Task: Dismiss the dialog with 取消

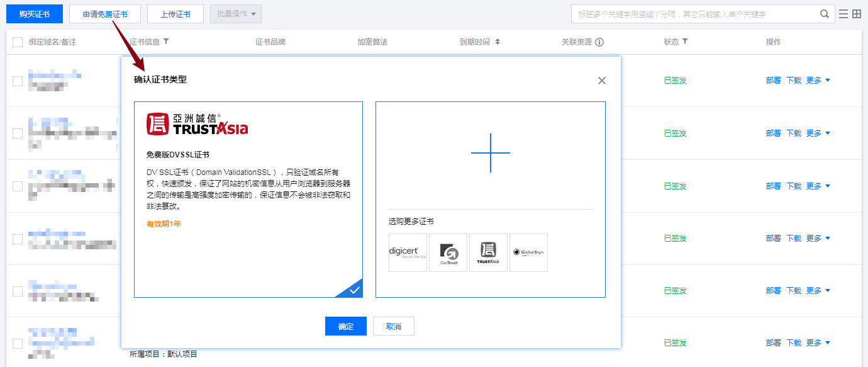Action: (x=394, y=326)
